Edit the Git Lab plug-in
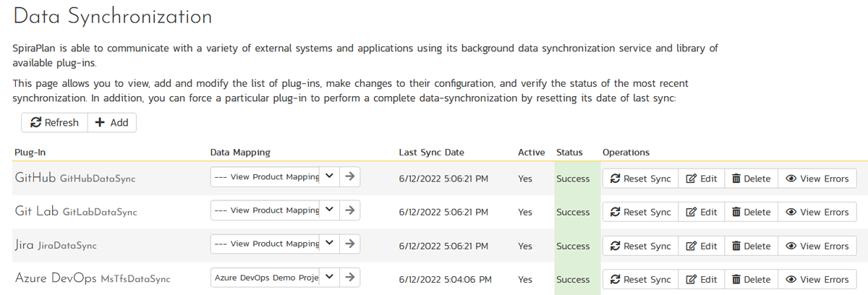Image resolution: width=868 pixels, height=295 pixels. [701, 212]
